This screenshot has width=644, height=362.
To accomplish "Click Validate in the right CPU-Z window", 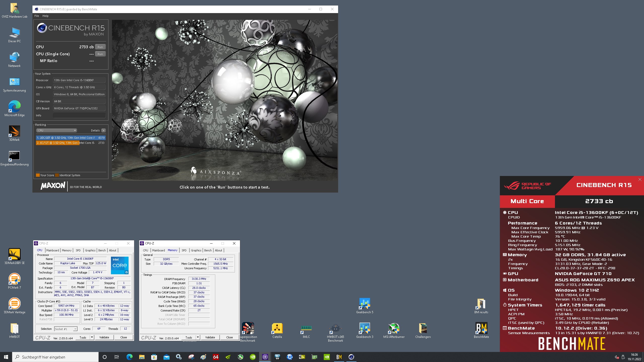I will click(210, 337).
